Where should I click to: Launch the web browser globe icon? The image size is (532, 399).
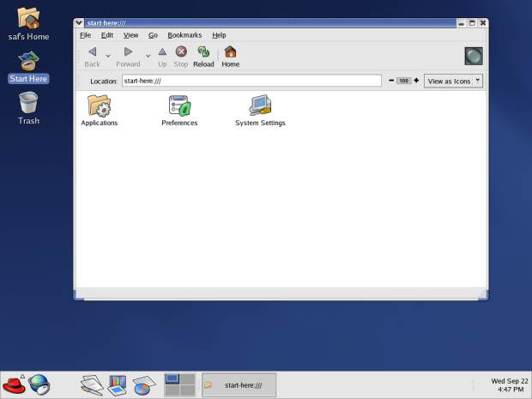[x=39, y=384]
